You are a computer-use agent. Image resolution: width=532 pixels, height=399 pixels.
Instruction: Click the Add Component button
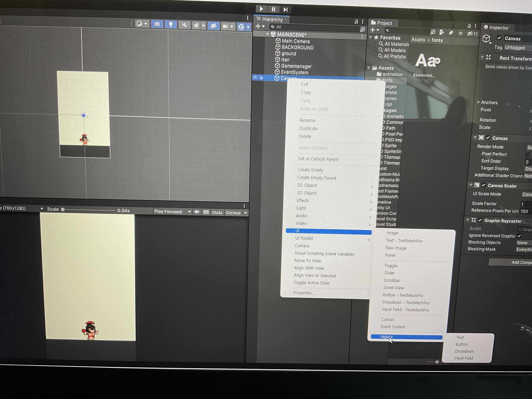pyautogui.click(x=510, y=262)
